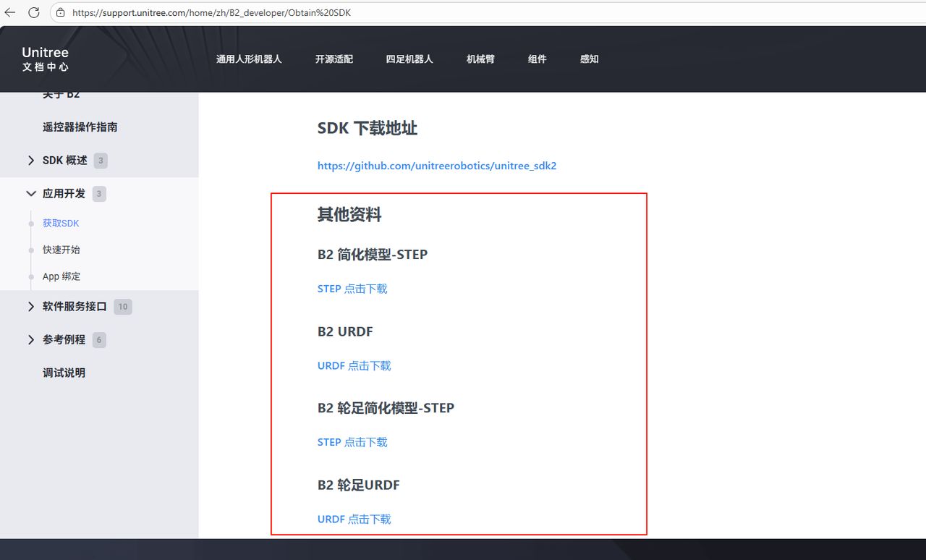Open the unitree_sdk2 GitHub link
This screenshot has height=560, width=926.
tap(437, 166)
